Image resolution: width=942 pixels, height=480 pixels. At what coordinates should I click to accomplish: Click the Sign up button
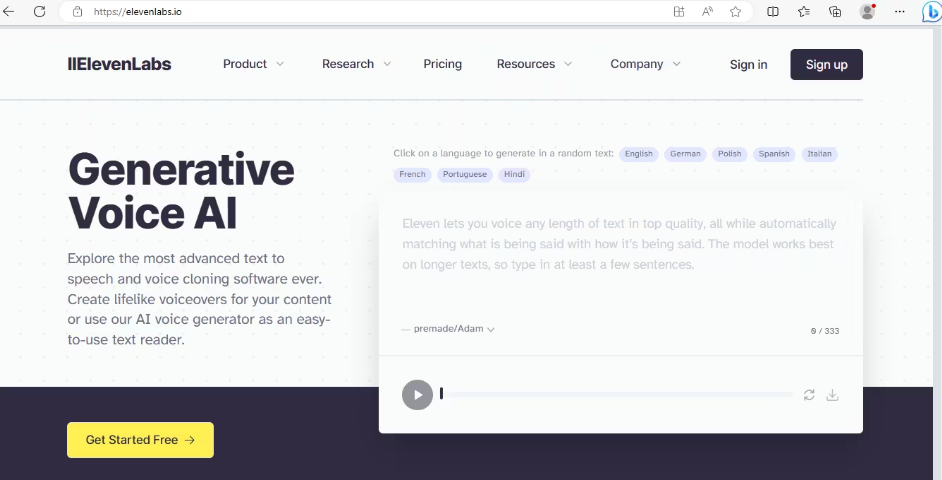[827, 64]
